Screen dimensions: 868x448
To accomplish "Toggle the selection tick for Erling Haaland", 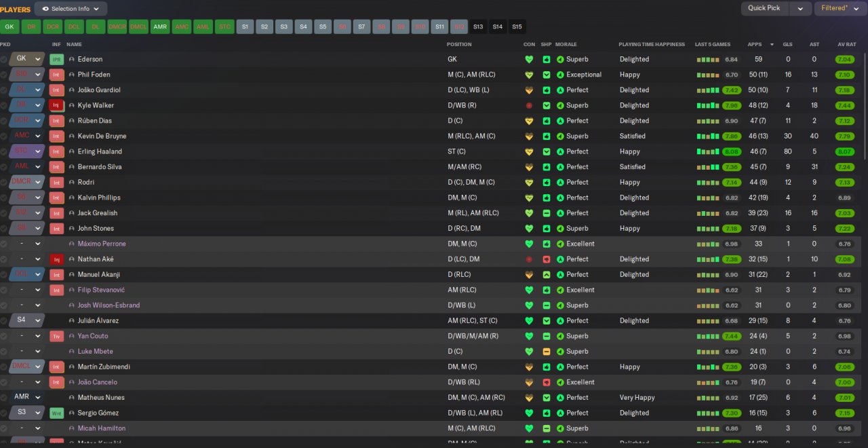I will click(x=4, y=151).
